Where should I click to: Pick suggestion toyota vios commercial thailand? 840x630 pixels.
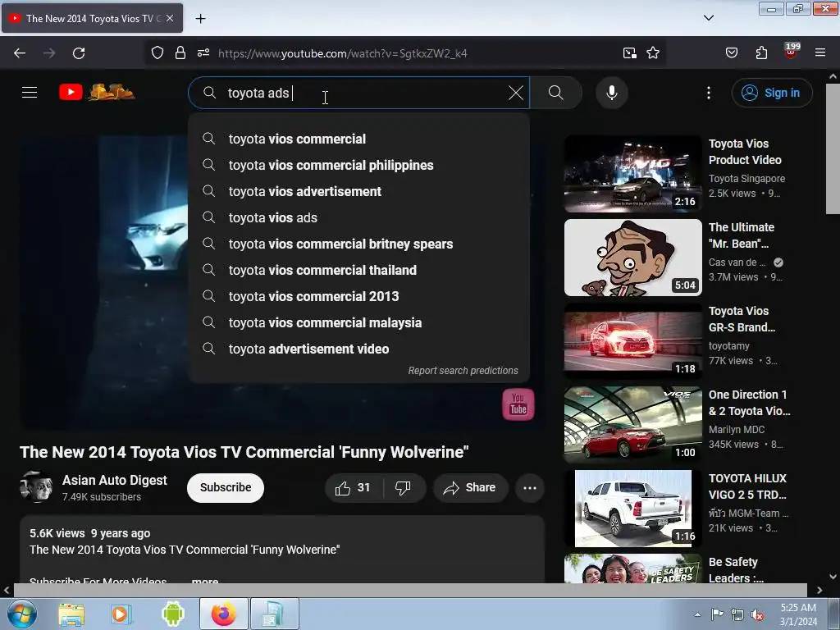[x=359, y=270]
